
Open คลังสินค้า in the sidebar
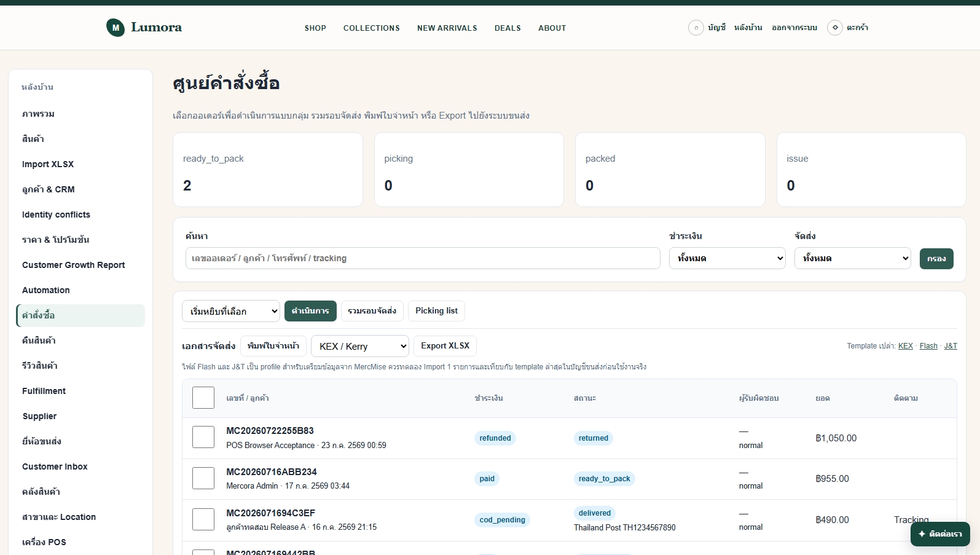(80, 492)
